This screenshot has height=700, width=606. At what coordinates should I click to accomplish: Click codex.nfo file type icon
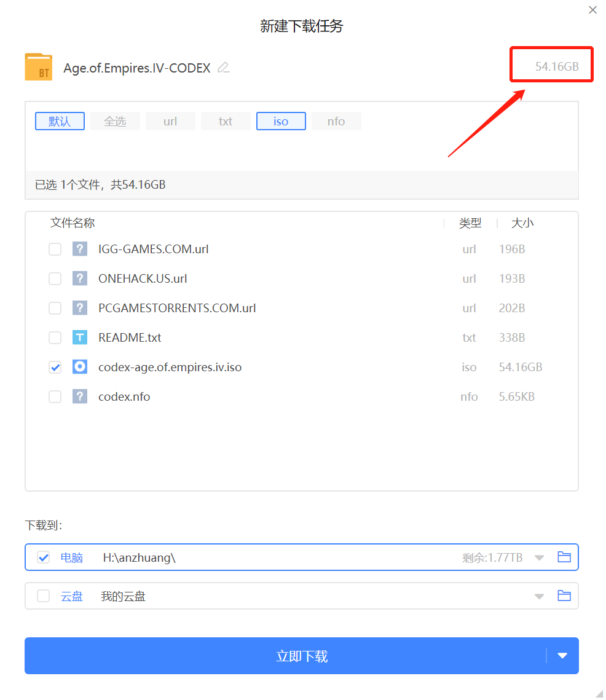click(x=80, y=396)
